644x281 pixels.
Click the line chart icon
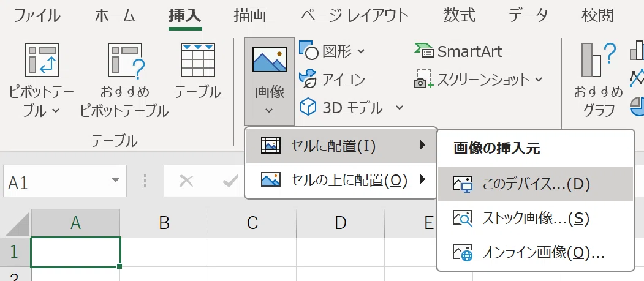637,78
